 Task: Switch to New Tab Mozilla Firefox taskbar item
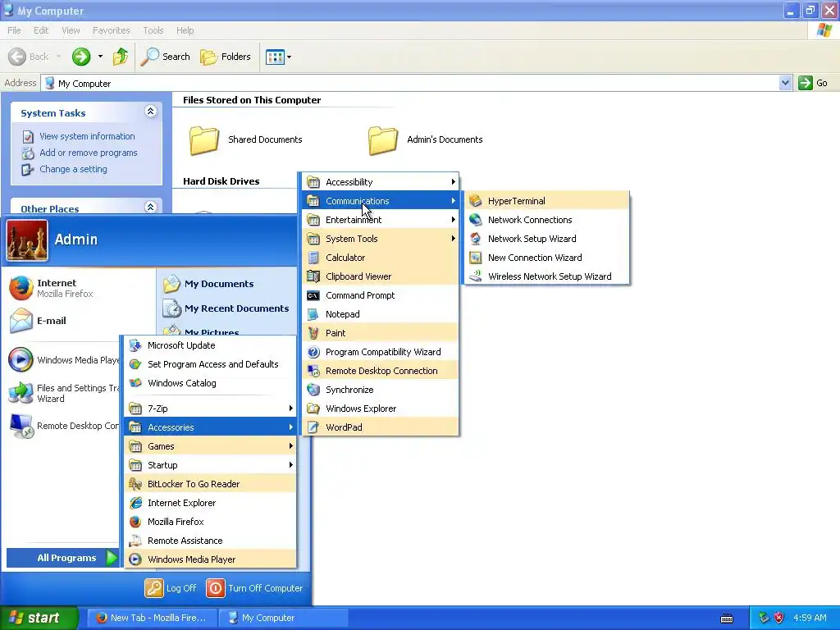(152, 618)
